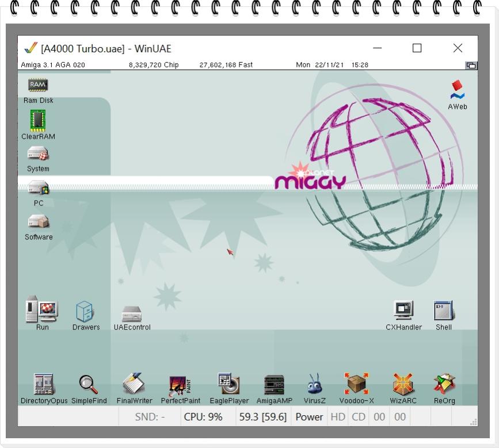
Task: Toggle the CD activity indicator
Action: [x=358, y=416]
